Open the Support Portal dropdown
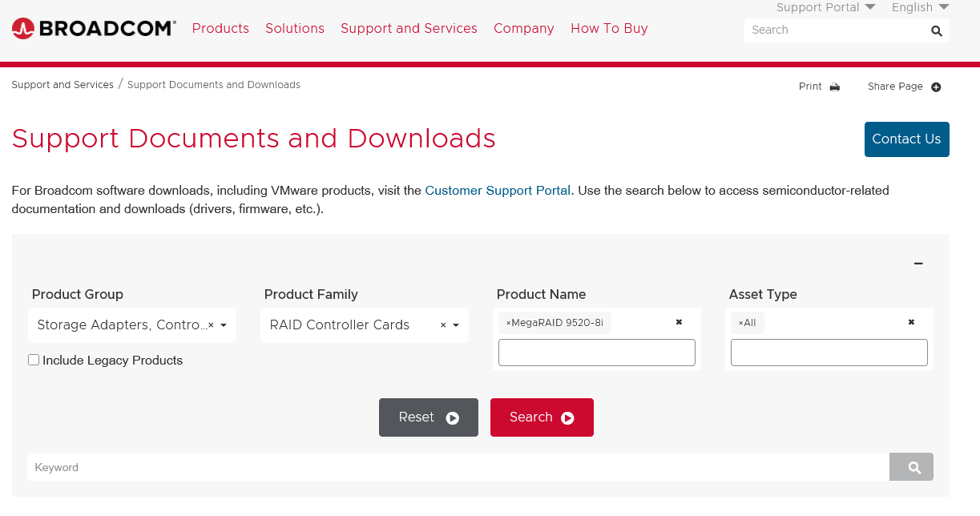 point(825,7)
